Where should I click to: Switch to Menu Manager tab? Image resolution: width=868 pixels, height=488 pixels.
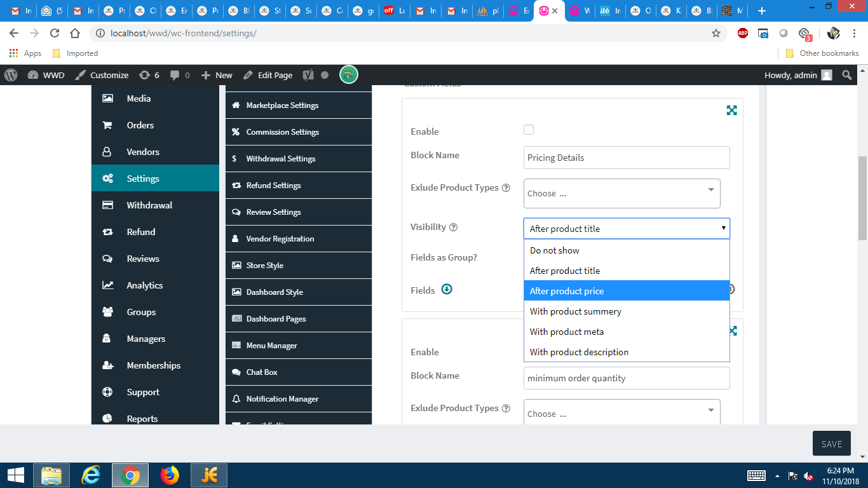point(299,346)
